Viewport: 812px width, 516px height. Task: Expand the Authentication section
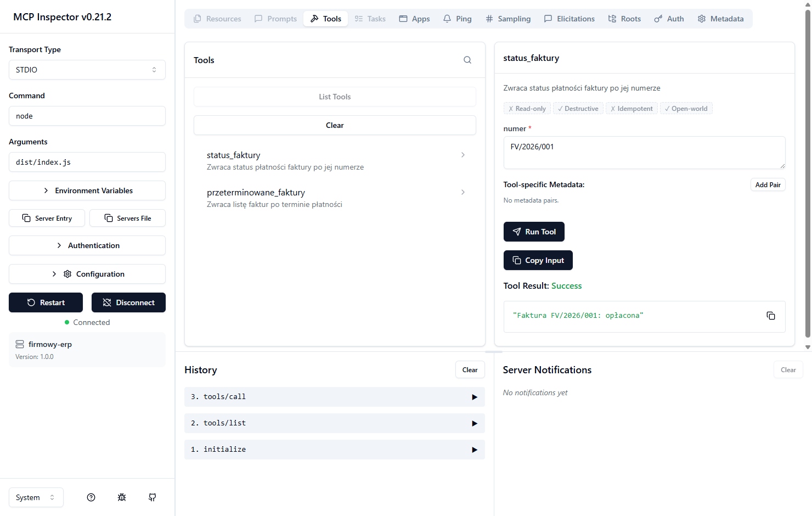coord(87,245)
